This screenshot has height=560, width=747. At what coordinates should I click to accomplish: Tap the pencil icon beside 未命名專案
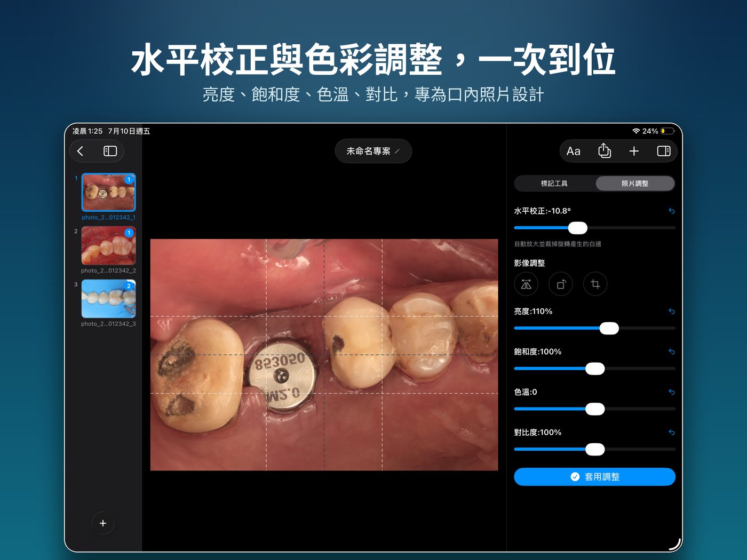coord(398,151)
